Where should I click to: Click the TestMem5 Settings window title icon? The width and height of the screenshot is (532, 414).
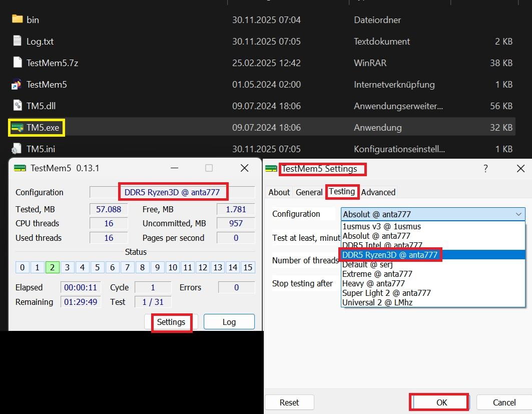click(271, 169)
